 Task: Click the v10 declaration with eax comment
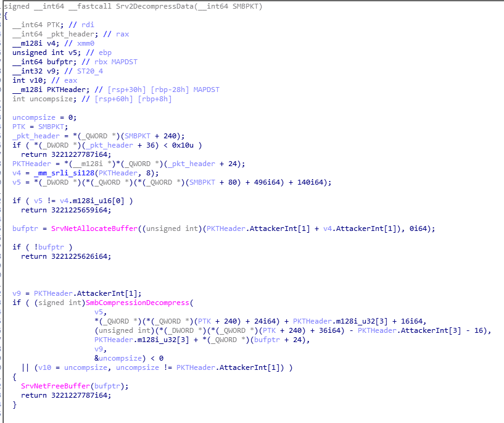tap(29, 80)
